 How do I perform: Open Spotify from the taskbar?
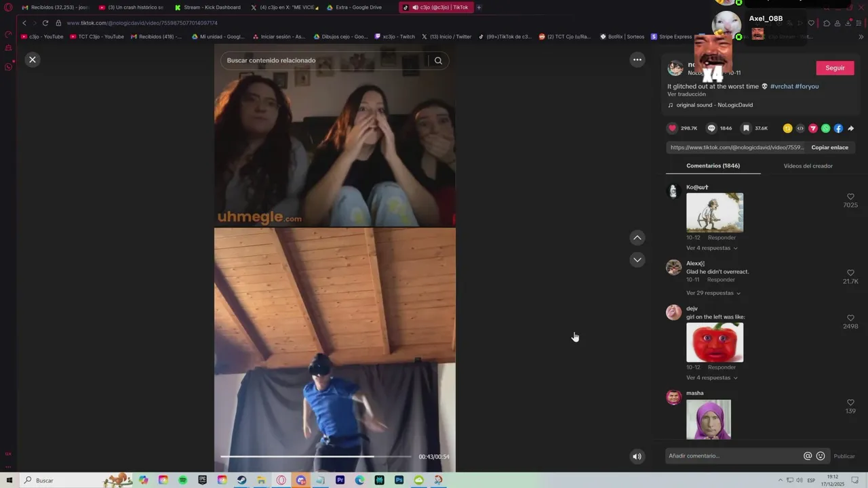(183, 480)
